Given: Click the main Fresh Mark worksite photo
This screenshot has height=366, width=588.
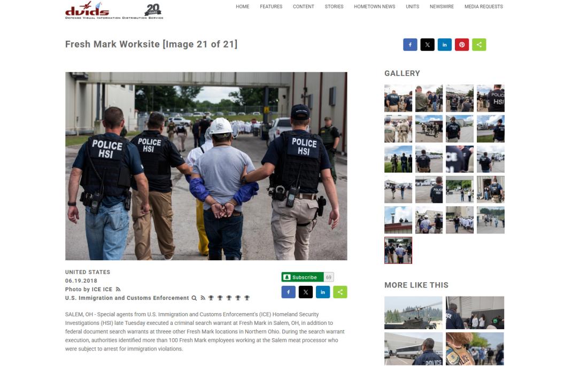Looking at the screenshot, I should [206, 166].
